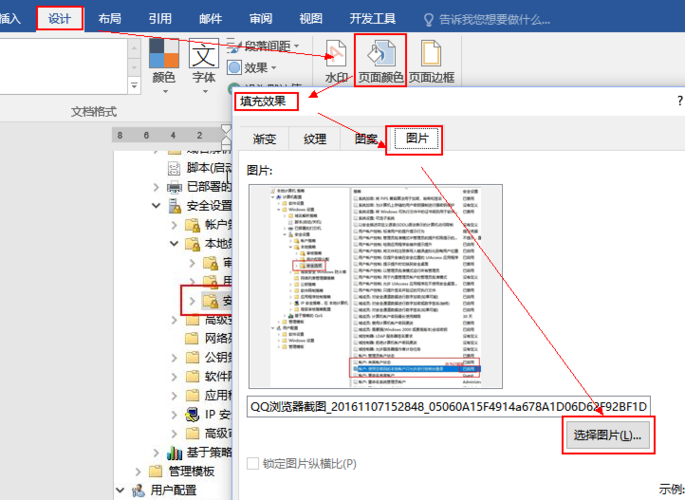The width and height of the screenshot is (685, 500).
Task: Expand the document format gallery more arrow
Action: point(134,86)
